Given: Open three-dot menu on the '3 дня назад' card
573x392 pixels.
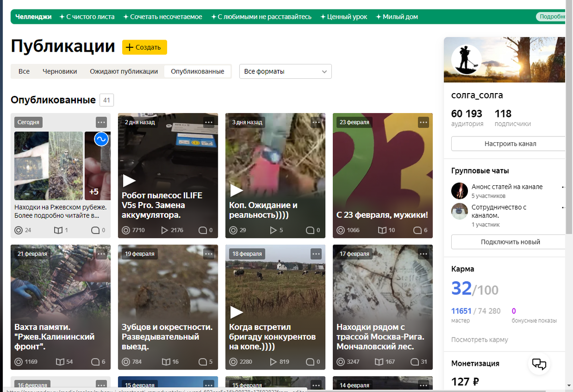Looking at the screenshot, I should 316,122.
